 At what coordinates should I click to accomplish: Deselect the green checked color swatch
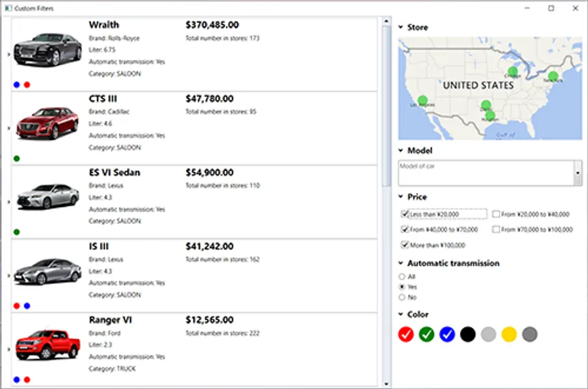426,334
